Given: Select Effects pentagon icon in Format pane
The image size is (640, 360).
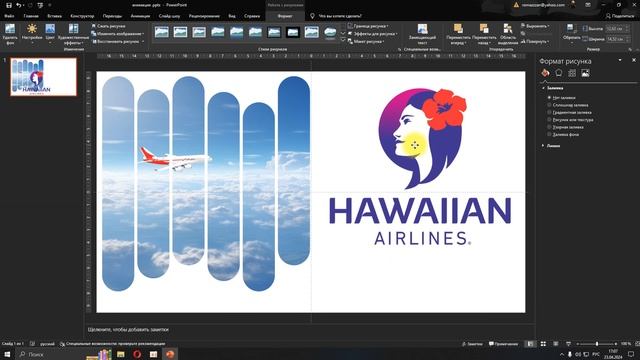Looking at the screenshot, I should [x=559, y=73].
